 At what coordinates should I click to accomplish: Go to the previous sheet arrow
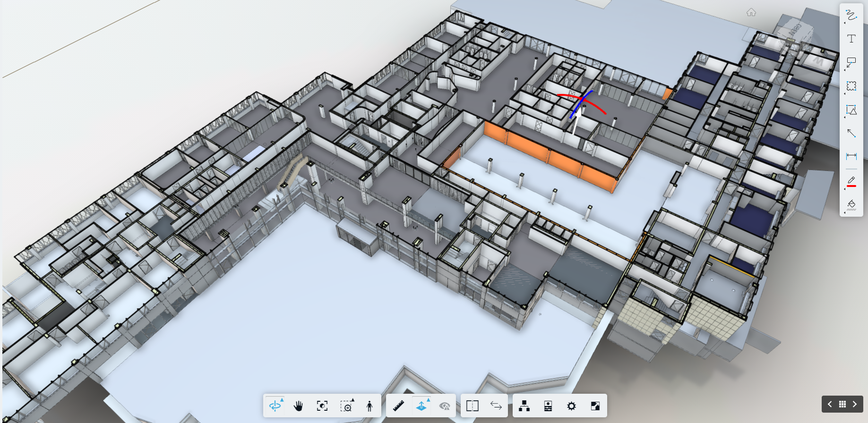click(830, 404)
